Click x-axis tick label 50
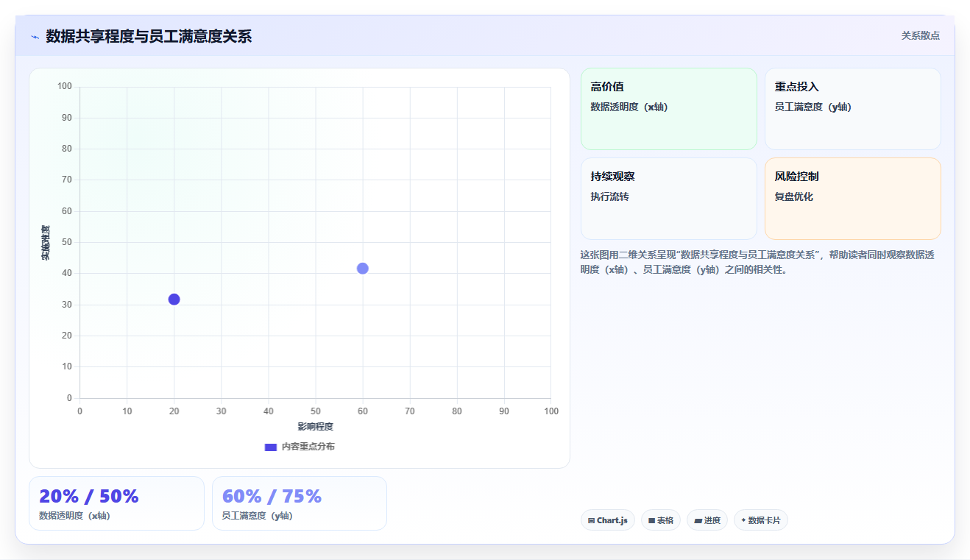Screen dimensions: 970x560 316,411
